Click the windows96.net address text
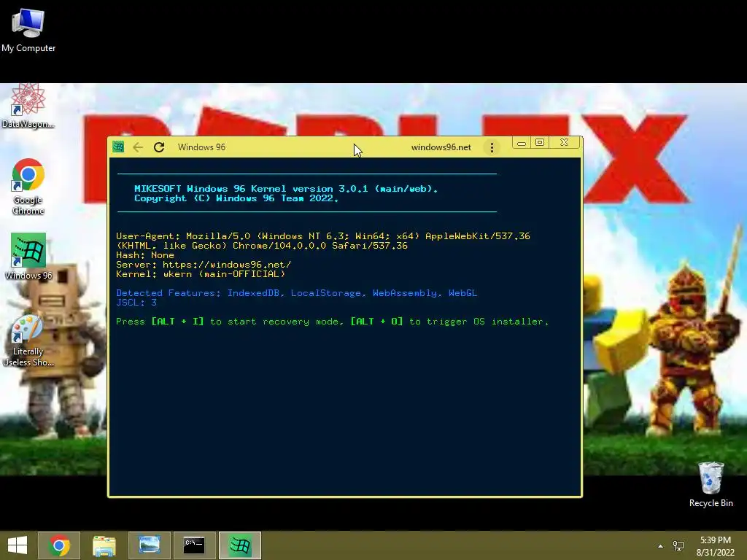The width and height of the screenshot is (747, 560). [x=441, y=147]
